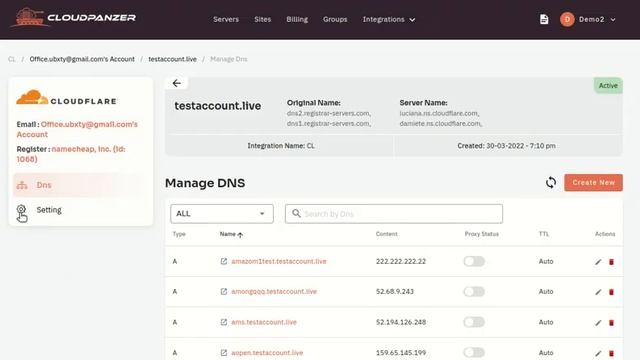640x360 pixels.
Task: Click the Proxy Status column header
Action: point(482,234)
